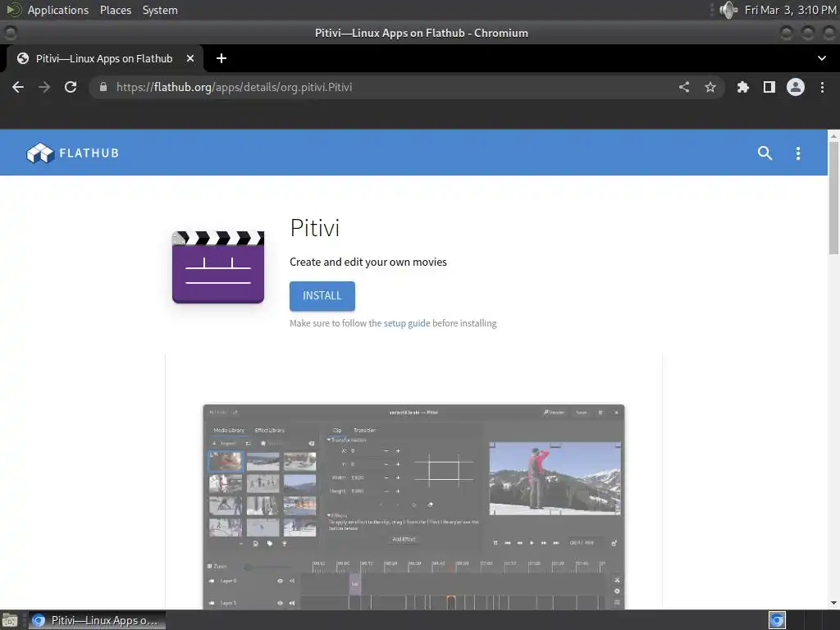Click the Flathub logo
Image resolution: width=840 pixels, height=630 pixels.
coord(73,153)
